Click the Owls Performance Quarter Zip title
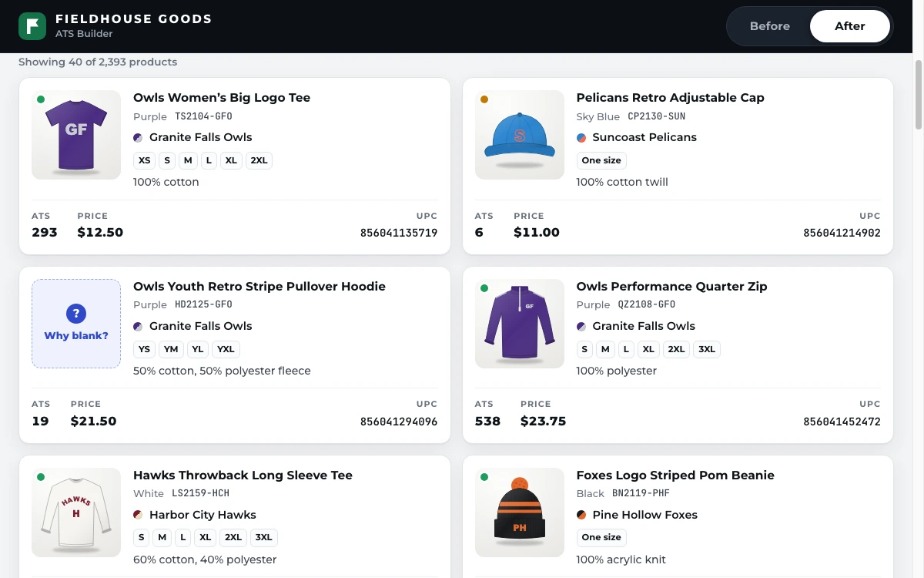This screenshot has height=578, width=924. [671, 287]
